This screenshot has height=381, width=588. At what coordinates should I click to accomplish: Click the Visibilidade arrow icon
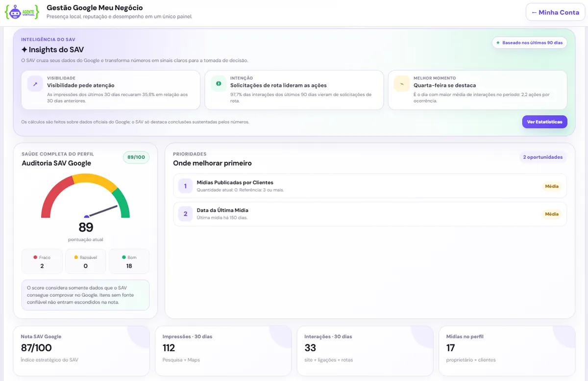(x=35, y=84)
